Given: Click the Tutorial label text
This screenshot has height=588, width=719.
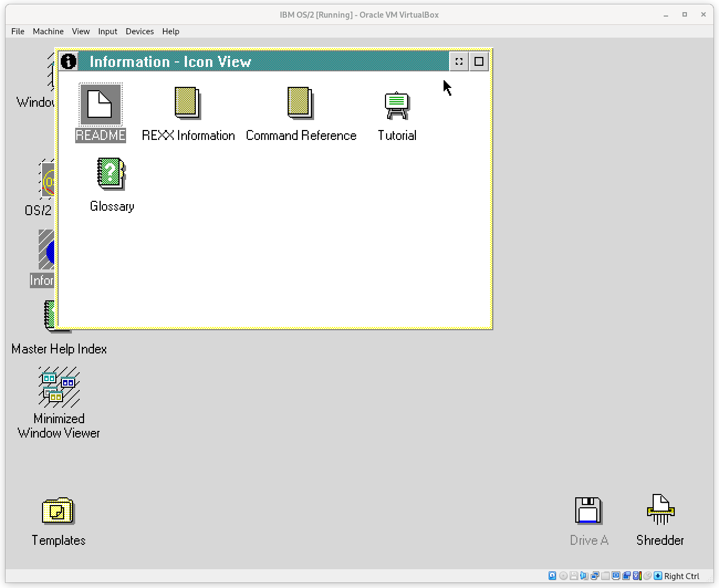Looking at the screenshot, I should click(397, 136).
